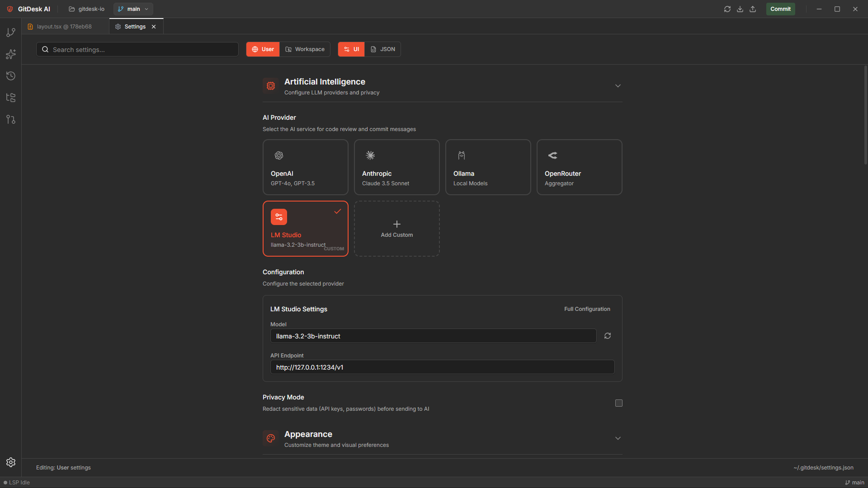Viewport: 868px width, 488px height.
Task: Open the source control branch icon in sidebar
Action: [x=11, y=33]
